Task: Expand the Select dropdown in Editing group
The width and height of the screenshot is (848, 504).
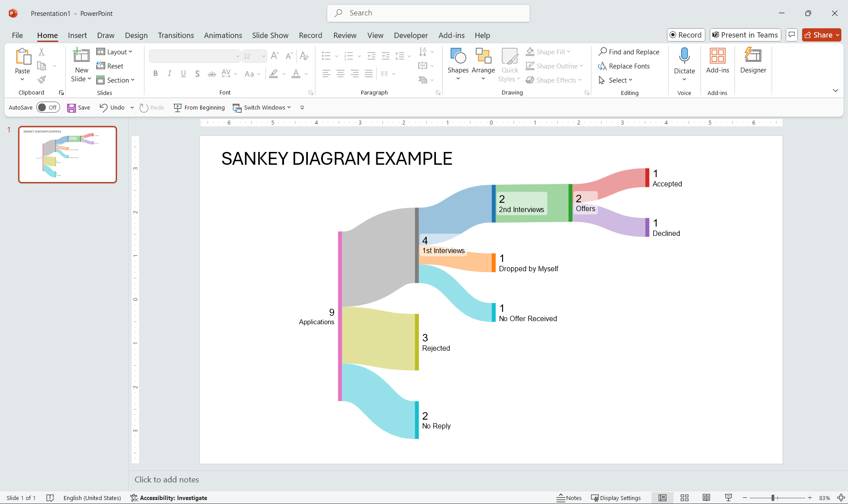Action: tap(616, 80)
